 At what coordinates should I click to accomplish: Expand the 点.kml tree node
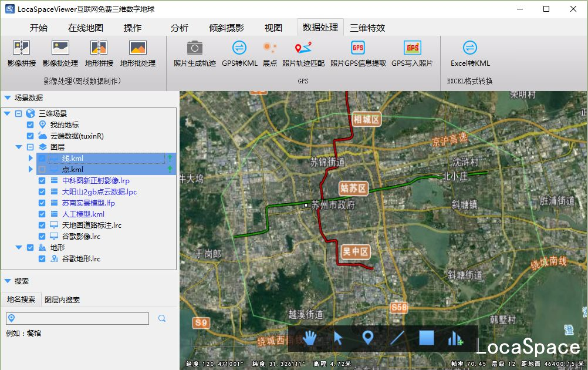pyautogui.click(x=31, y=169)
